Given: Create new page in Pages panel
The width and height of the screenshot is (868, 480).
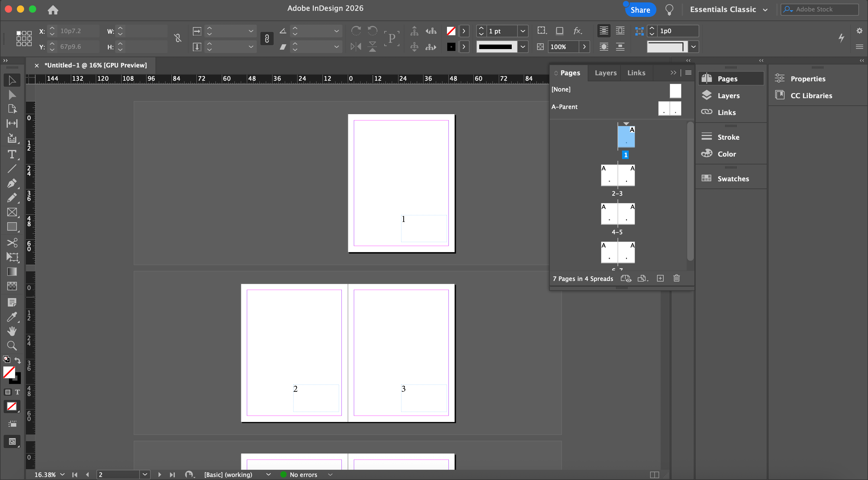Looking at the screenshot, I should 660,278.
